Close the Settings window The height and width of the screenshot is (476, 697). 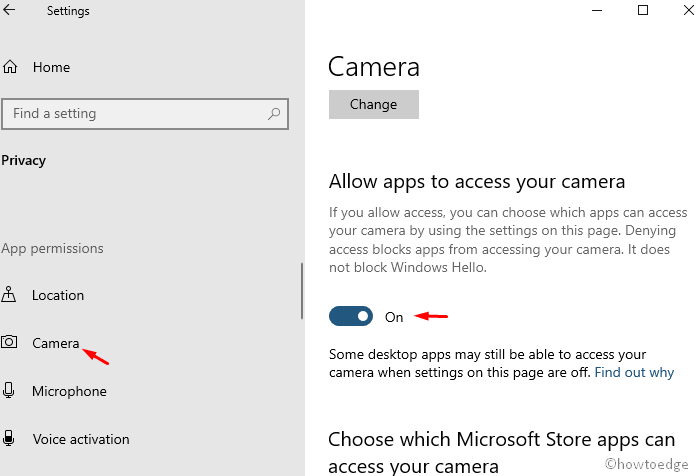(689, 10)
